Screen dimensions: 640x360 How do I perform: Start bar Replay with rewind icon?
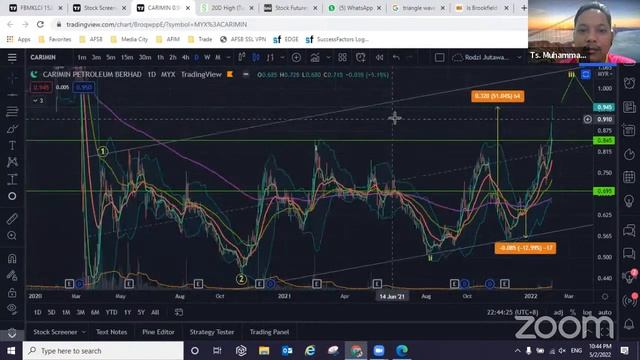(x=380, y=58)
